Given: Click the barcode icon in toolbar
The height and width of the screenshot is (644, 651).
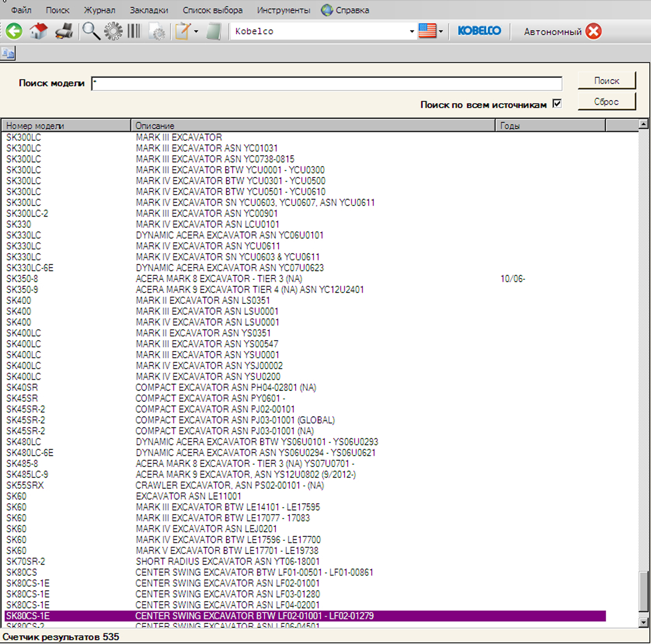Looking at the screenshot, I should tap(134, 31).
